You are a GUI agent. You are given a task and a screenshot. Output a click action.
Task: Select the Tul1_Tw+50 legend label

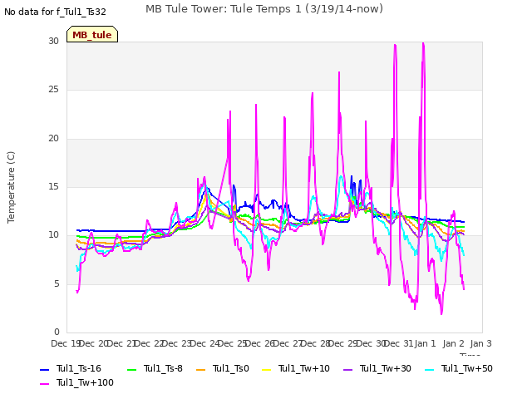point(467,368)
